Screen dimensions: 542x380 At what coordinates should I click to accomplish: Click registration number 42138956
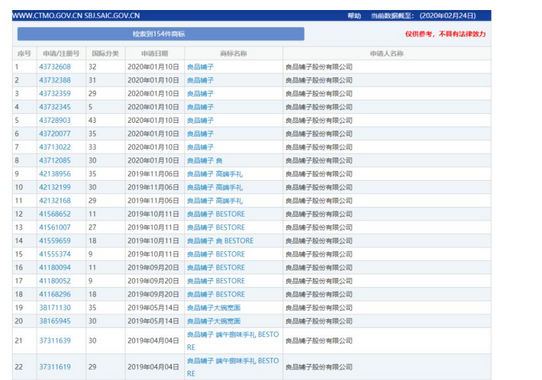tap(55, 174)
